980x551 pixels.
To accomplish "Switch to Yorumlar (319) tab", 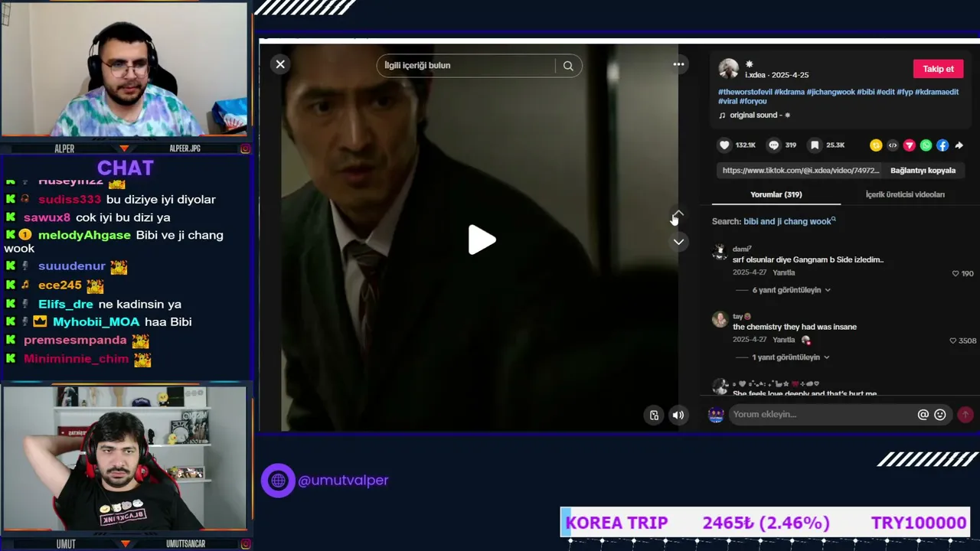I will tap(776, 194).
